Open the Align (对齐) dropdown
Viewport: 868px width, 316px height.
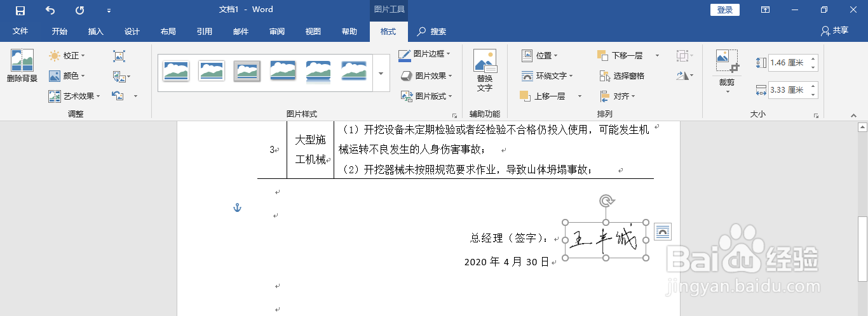point(616,96)
